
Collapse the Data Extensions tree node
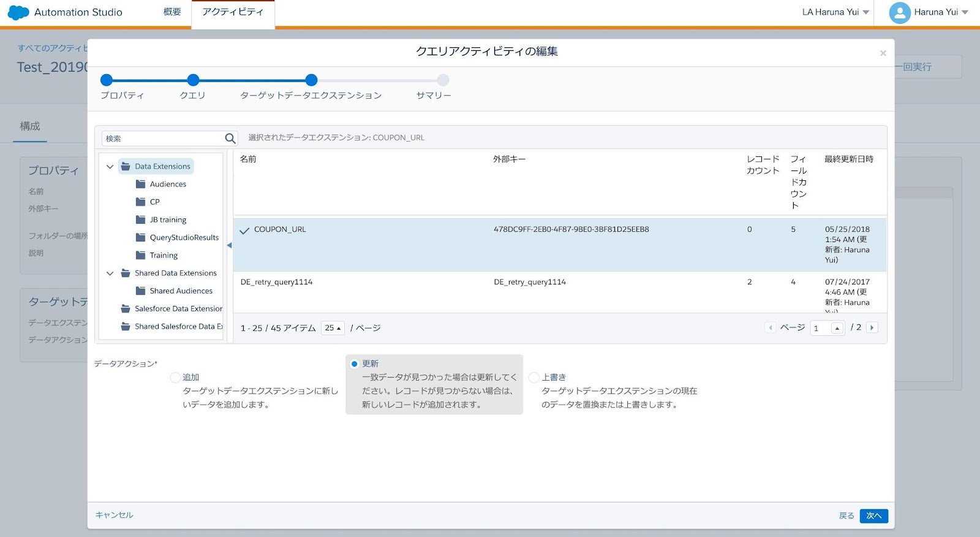click(x=110, y=167)
